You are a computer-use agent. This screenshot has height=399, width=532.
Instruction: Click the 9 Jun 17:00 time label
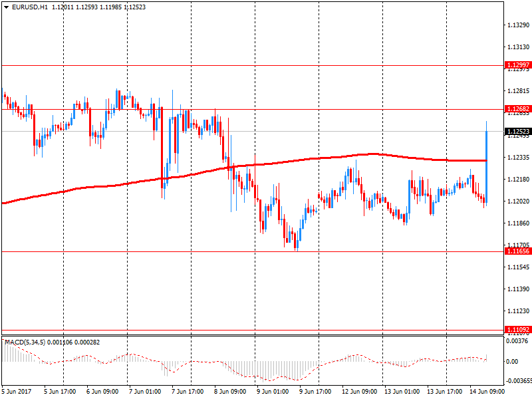coord(315,392)
